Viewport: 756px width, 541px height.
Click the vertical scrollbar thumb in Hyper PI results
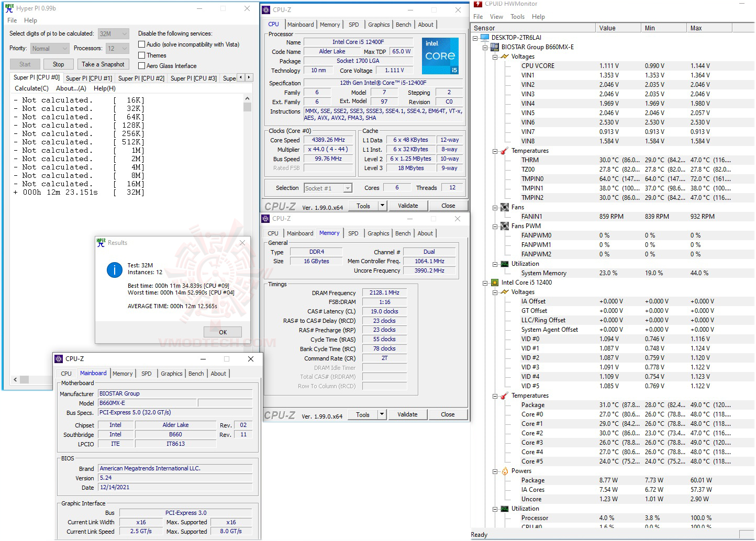click(x=247, y=107)
